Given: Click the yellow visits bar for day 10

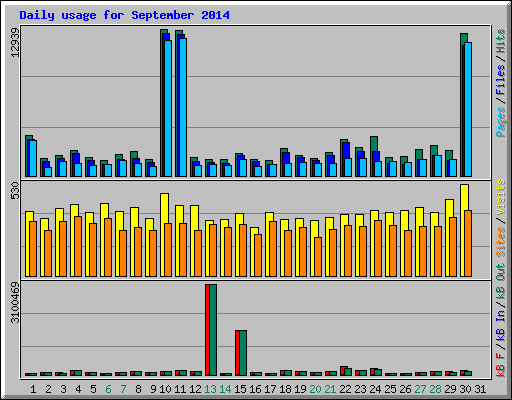Looking at the screenshot, I should 162,235.
